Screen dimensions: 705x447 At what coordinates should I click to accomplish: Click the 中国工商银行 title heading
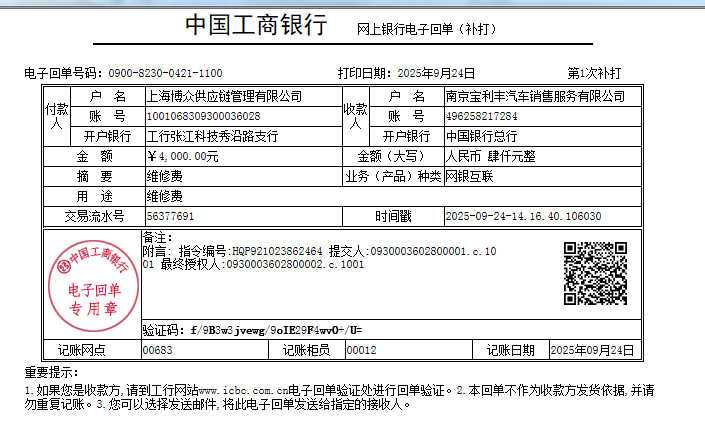(256, 27)
